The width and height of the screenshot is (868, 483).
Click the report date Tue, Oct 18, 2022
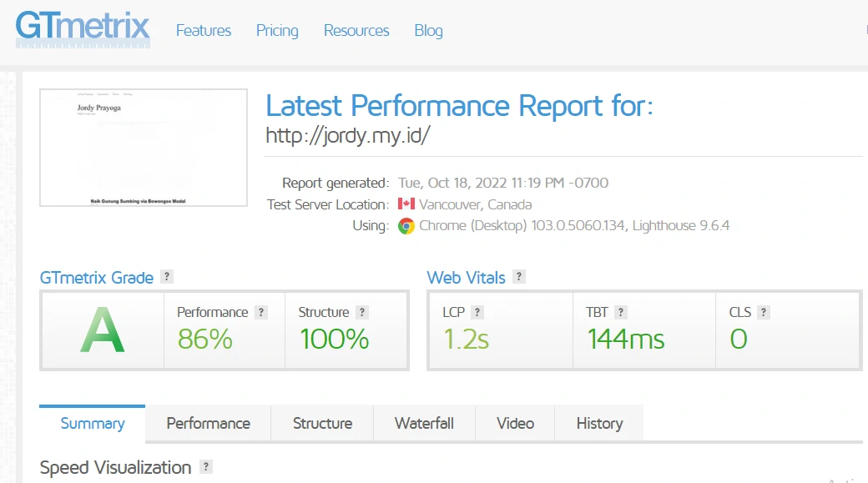(503, 184)
